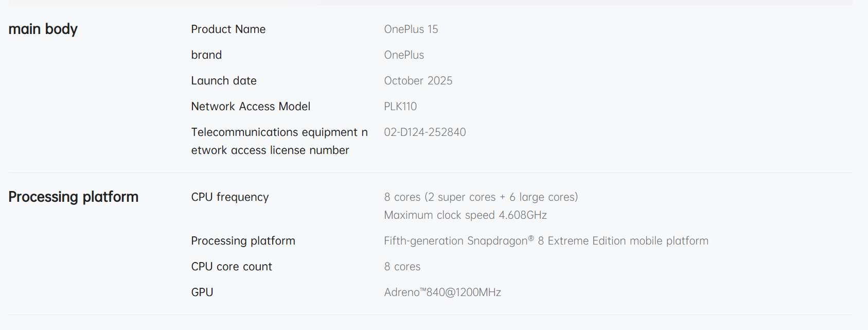Select the "PLK110" model value
868x330 pixels.
pos(400,107)
